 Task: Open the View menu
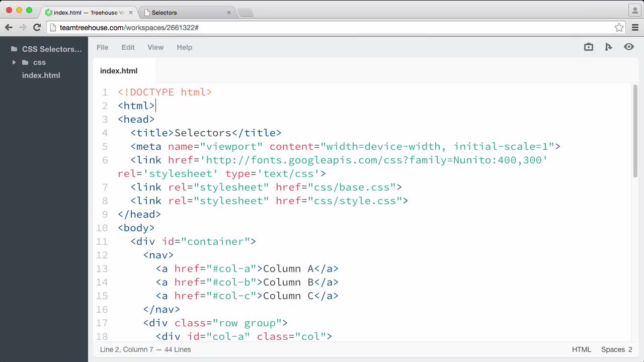coord(155,47)
